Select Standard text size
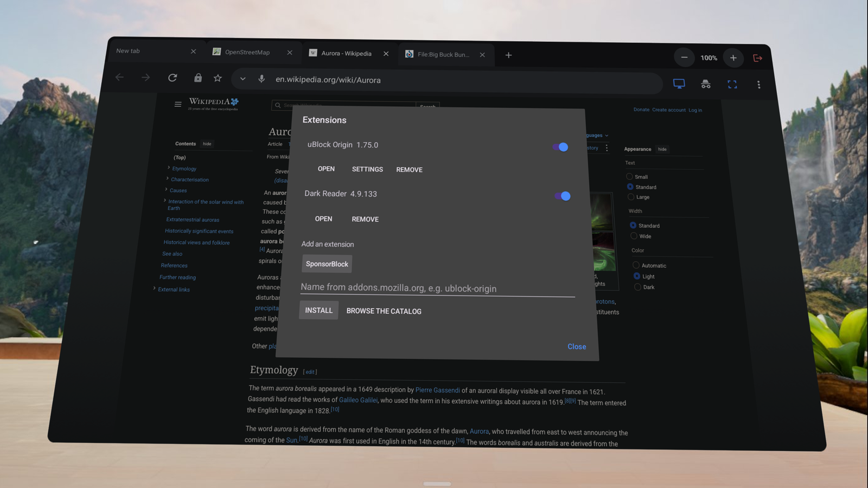 [x=630, y=187]
